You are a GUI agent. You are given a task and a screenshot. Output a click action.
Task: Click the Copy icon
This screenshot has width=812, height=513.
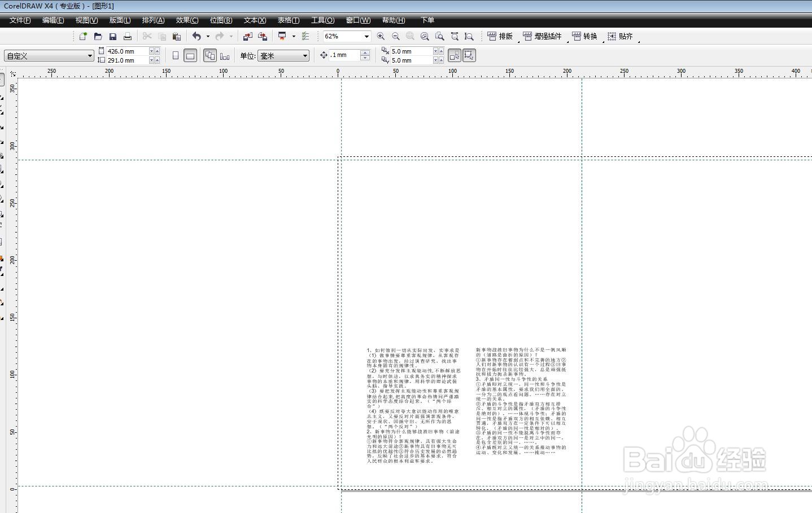click(x=162, y=36)
